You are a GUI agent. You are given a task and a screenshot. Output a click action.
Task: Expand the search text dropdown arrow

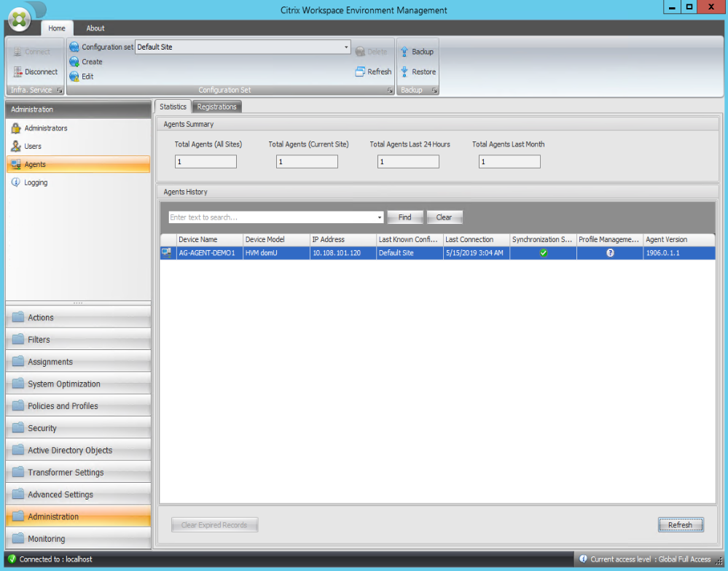tap(380, 217)
